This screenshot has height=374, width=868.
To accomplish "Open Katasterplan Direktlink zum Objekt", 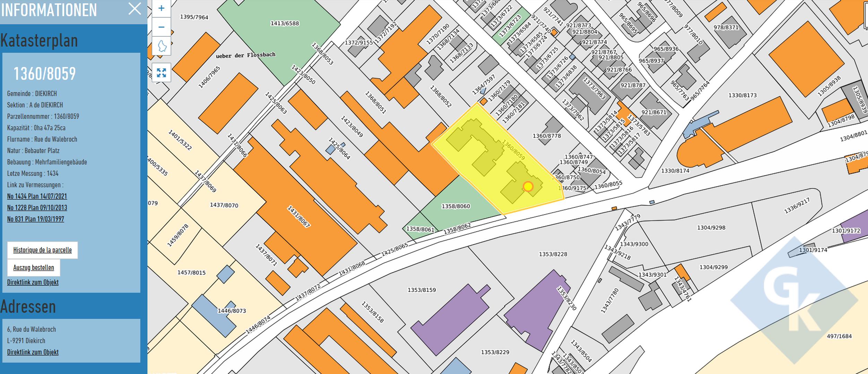I will 33,283.
